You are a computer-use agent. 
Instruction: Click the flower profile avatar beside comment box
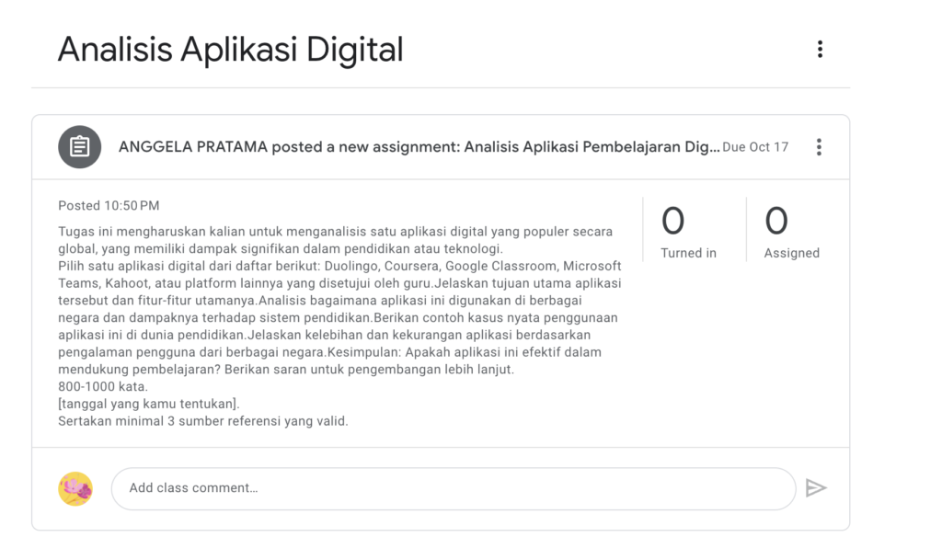coord(75,488)
